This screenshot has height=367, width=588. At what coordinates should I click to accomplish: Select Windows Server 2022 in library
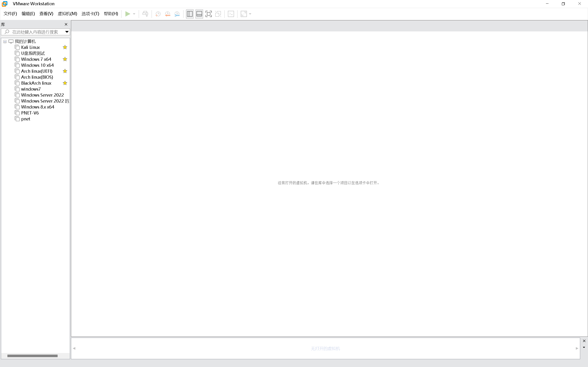(x=42, y=95)
